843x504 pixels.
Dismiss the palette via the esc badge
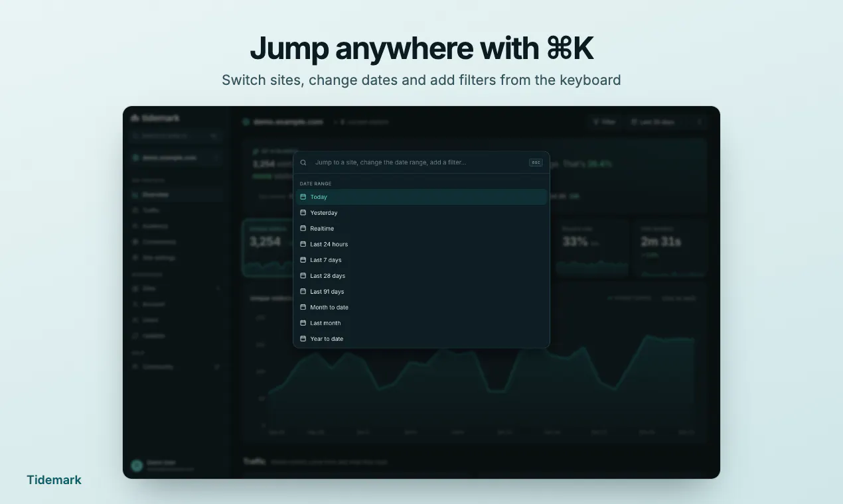tap(536, 162)
